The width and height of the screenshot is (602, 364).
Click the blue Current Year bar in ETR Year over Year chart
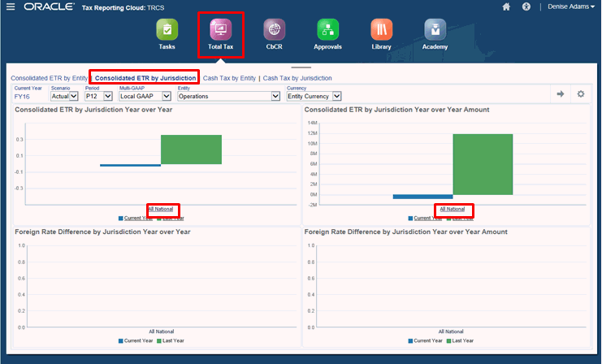click(131, 165)
